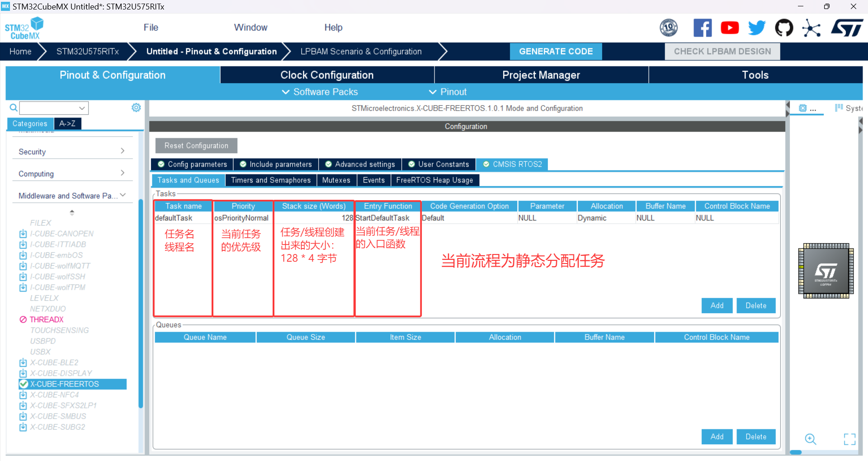Open the YouTube icon link
The height and width of the screenshot is (461, 868).
[x=730, y=28]
